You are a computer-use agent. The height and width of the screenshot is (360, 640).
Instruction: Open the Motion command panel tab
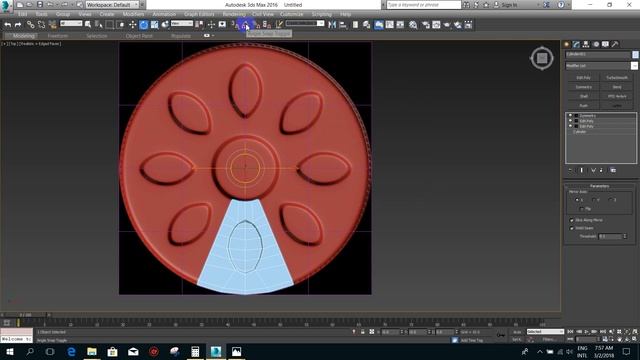coord(596,44)
